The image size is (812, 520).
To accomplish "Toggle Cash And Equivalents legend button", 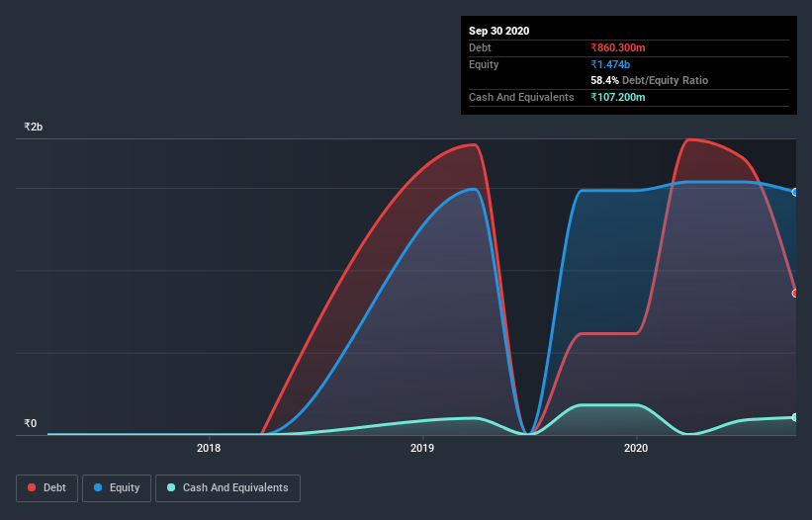I will pyautogui.click(x=227, y=488).
